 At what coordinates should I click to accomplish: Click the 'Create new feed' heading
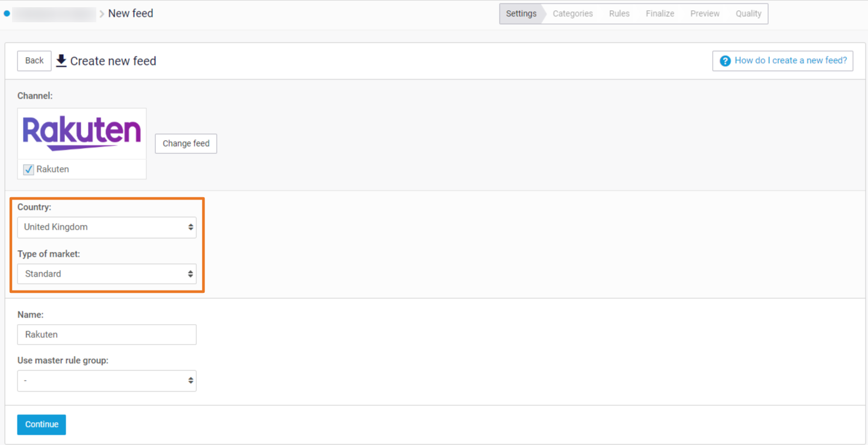pos(113,61)
